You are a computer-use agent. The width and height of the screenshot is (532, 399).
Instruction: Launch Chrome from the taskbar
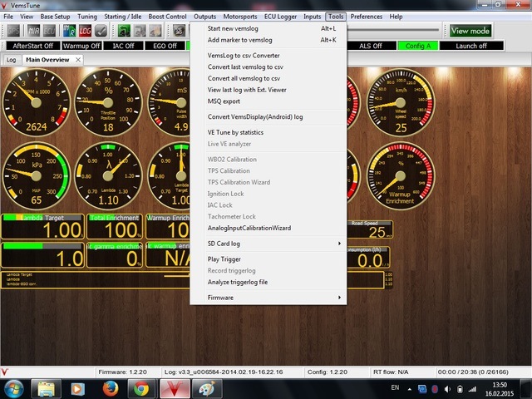click(141, 389)
